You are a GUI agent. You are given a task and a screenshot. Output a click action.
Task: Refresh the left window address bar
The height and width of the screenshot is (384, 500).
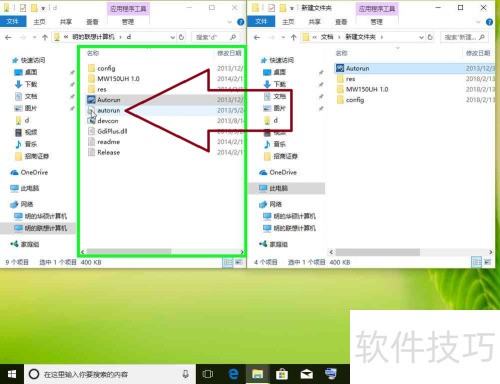click(x=181, y=37)
